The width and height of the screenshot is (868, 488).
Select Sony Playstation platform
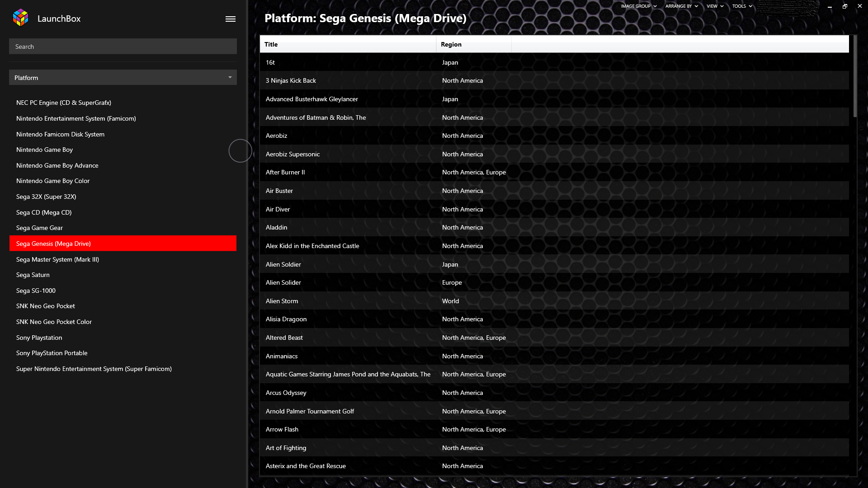[39, 338]
